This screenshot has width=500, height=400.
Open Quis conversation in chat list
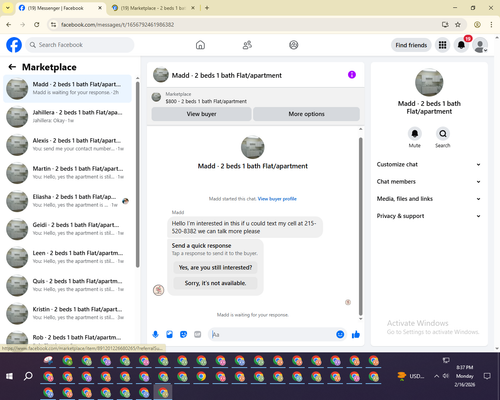[68, 285]
